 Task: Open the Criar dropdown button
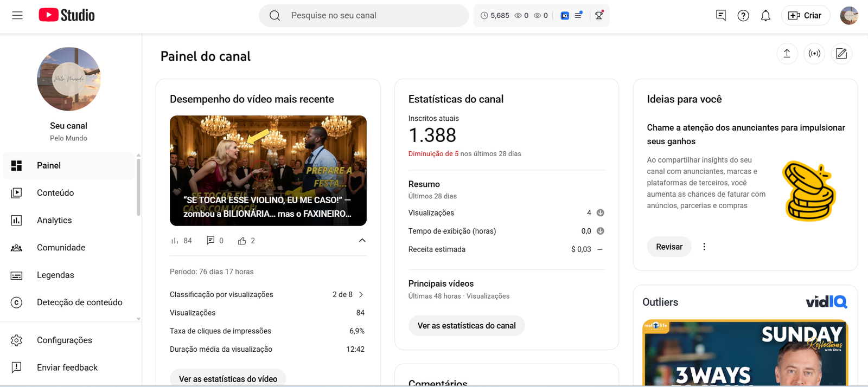805,16
